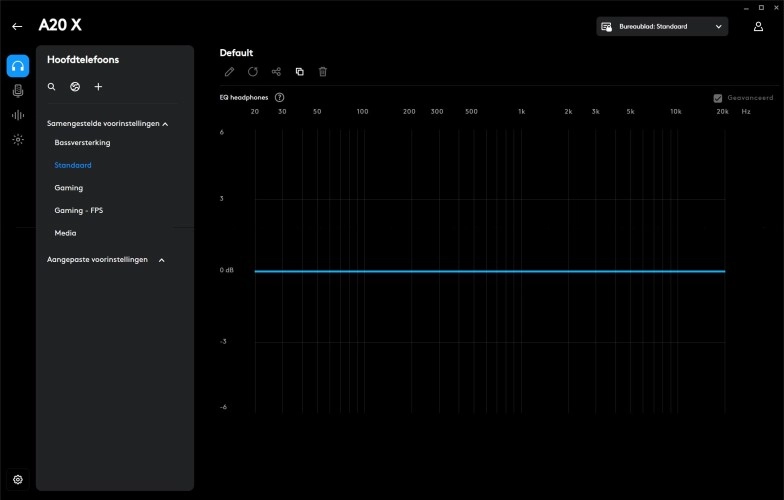
Task: Open the lighting settings sidebar icon
Action: tap(18, 140)
